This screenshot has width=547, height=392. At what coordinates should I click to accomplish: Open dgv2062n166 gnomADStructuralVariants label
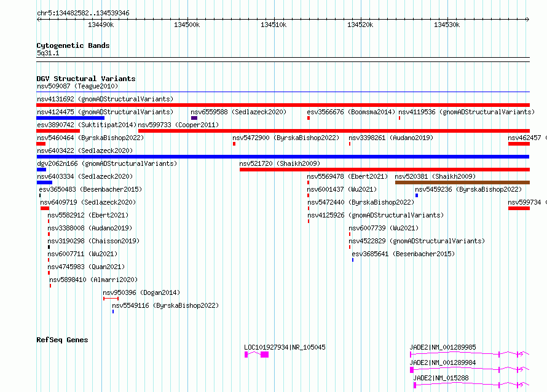pos(107,163)
